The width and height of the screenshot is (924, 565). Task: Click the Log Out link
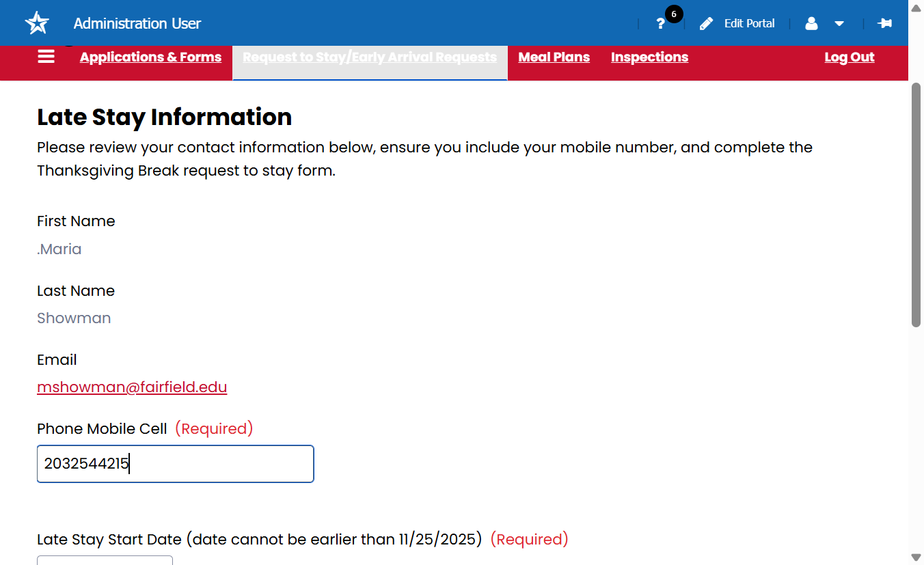(850, 57)
